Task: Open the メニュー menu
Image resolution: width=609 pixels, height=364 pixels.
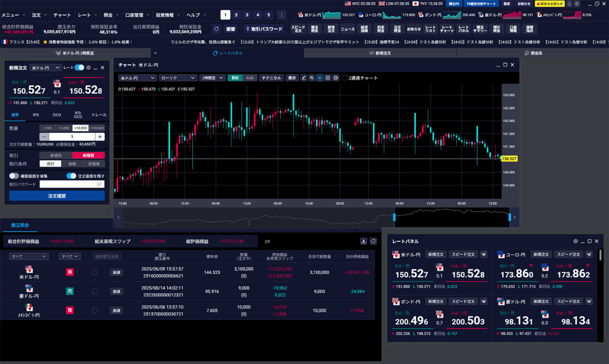Action: [x=13, y=15]
